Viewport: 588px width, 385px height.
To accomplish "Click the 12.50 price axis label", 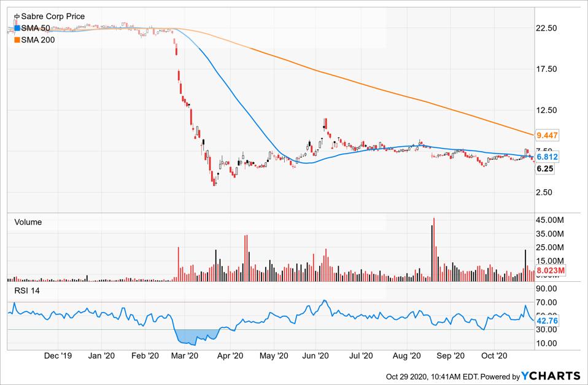I will 546,111.
